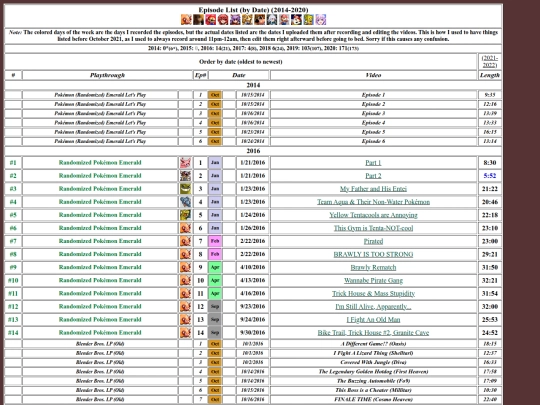Click the 2016 section heading

point(253,151)
